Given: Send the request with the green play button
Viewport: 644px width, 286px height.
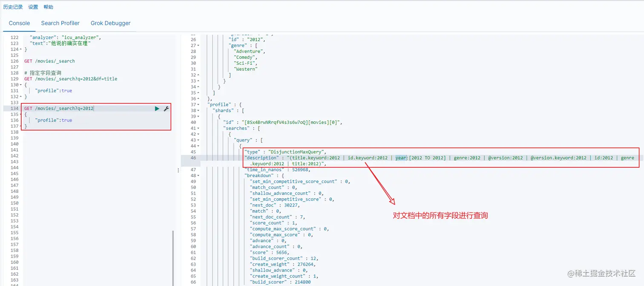Looking at the screenshot, I should pyautogui.click(x=157, y=109).
